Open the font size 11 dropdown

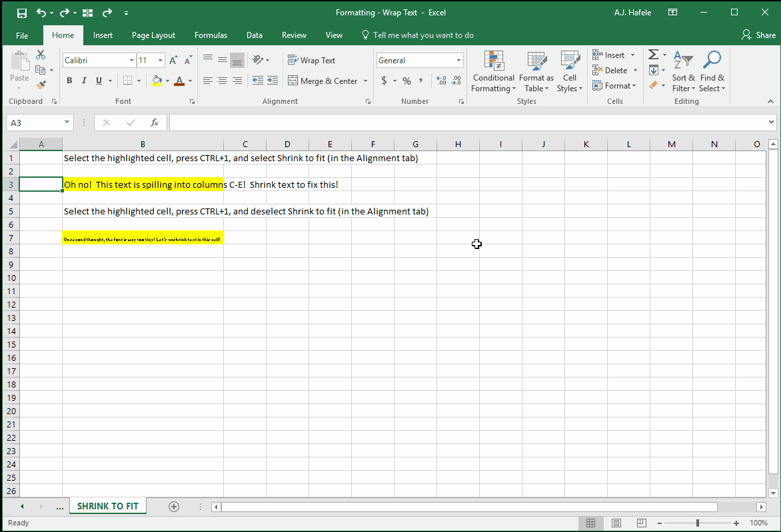pos(161,60)
